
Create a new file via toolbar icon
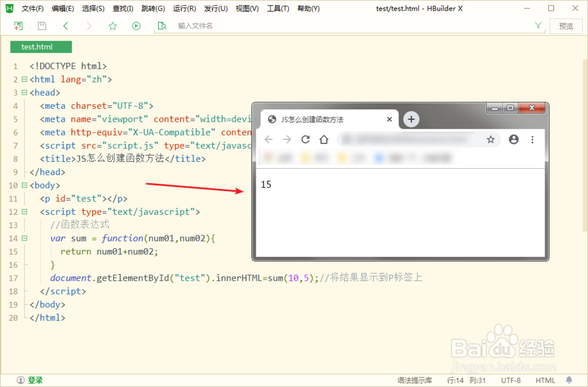tap(18, 26)
